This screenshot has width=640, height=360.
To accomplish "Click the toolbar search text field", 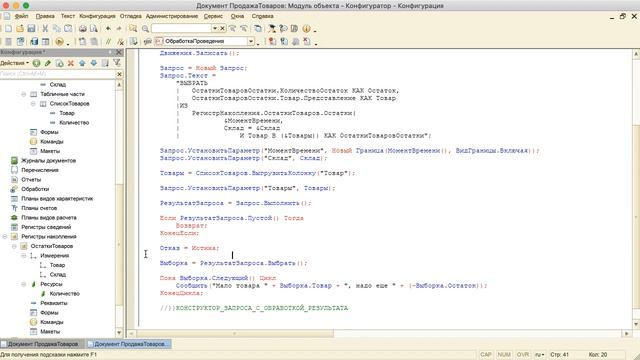I will 181,29.
